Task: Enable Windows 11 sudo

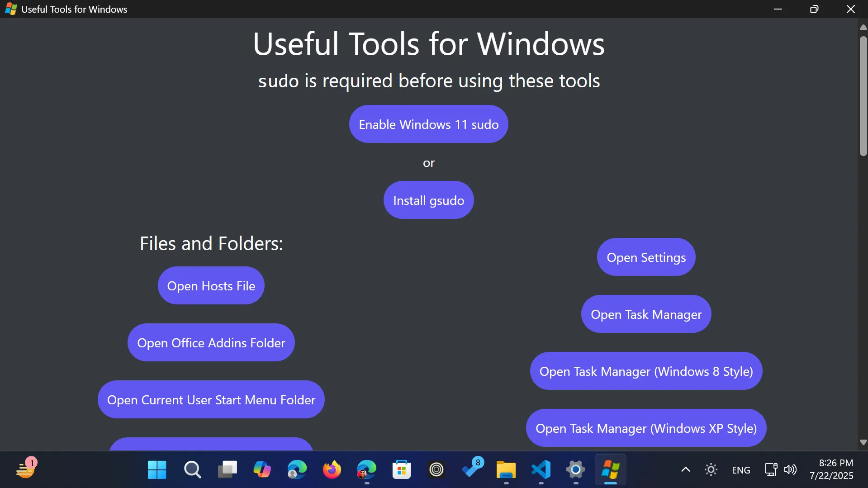Action: pyautogui.click(x=428, y=124)
